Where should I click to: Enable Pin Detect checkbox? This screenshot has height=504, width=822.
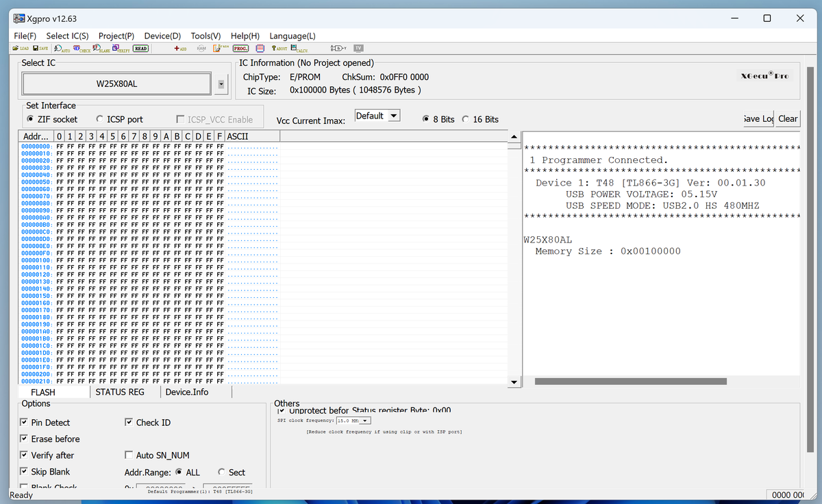click(x=25, y=423)
